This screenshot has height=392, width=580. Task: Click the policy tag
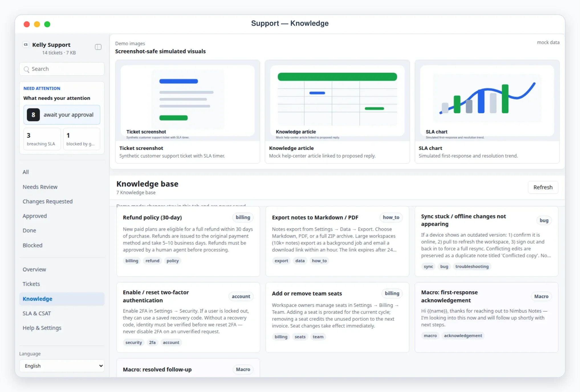tap(172, 261)
